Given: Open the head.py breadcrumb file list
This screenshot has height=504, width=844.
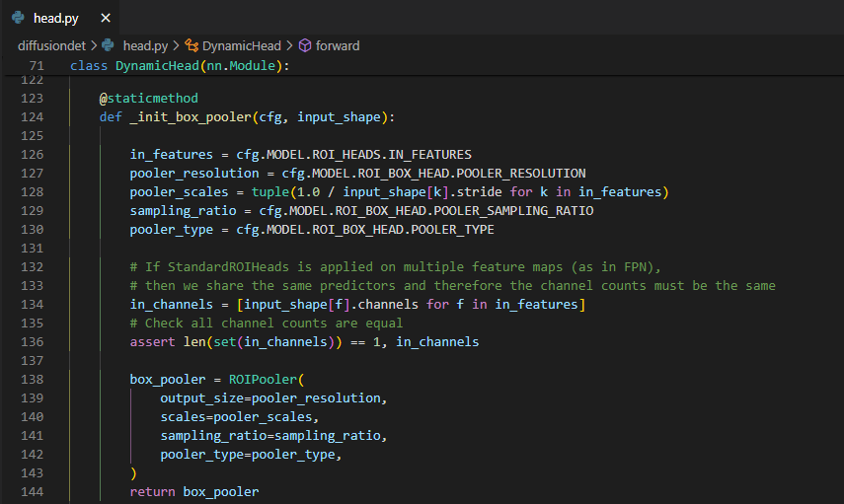Looking at the screenshot, I should (x=144, y=45).
